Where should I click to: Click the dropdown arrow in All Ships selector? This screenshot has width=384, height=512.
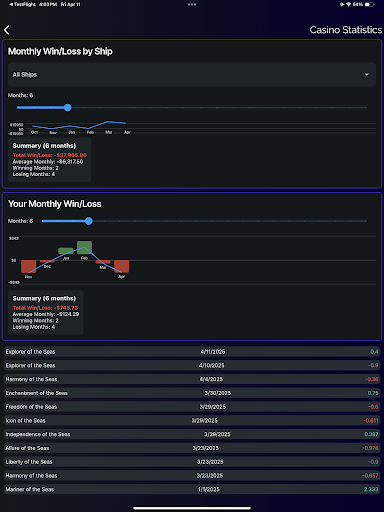(x=367, y=74)
